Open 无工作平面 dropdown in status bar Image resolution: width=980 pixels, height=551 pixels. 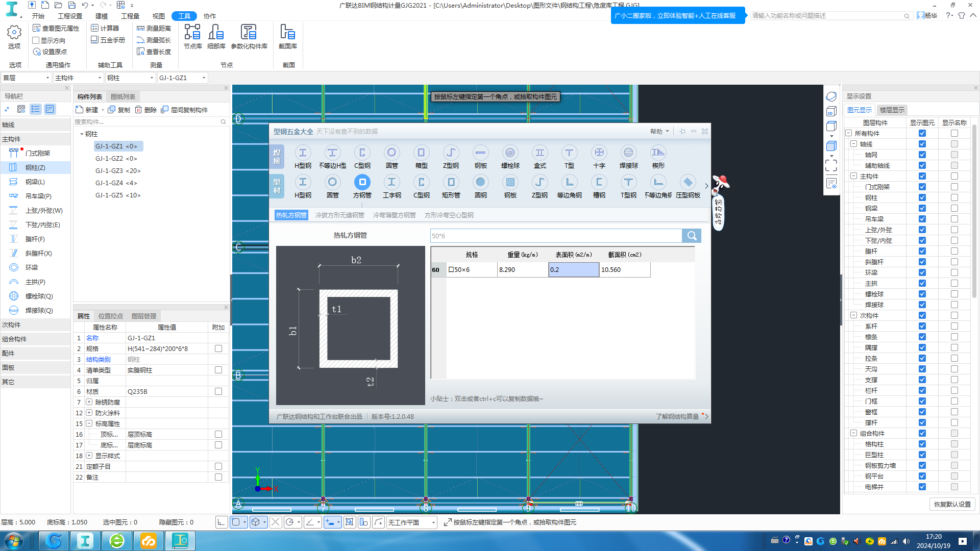pyautogui.click(x=411, y=522)
